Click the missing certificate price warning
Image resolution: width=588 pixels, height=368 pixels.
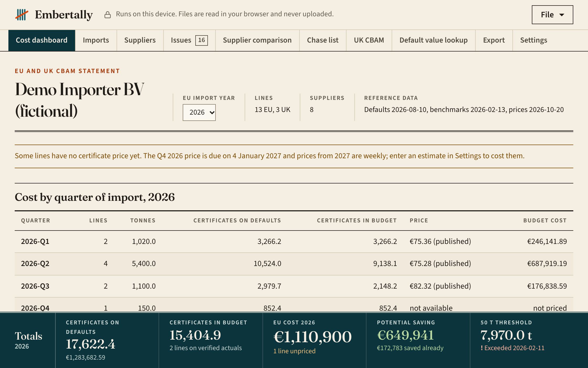click(270, 156)
